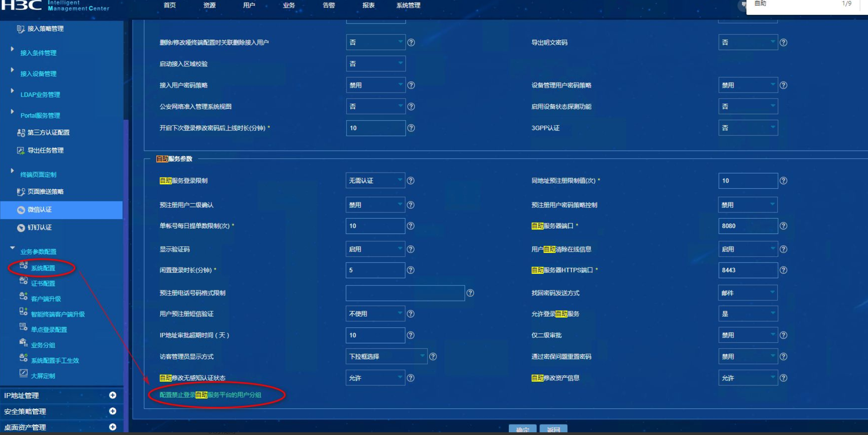This screenshot has height=435, width=868.
Task: Click plus icon beside 安全策略管理
Action: (113, 411)
